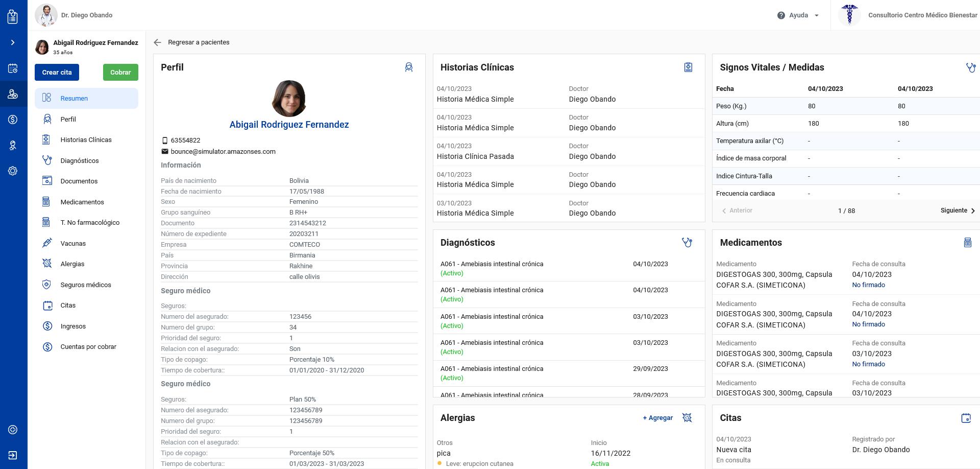Open the Ayuda dropdown menu
The height and width of the screenshot is (469, 980).
point(798,15)
